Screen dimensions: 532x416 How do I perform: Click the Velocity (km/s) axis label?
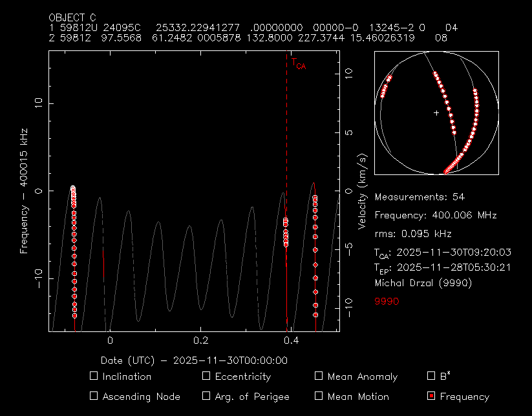point(363,192)
